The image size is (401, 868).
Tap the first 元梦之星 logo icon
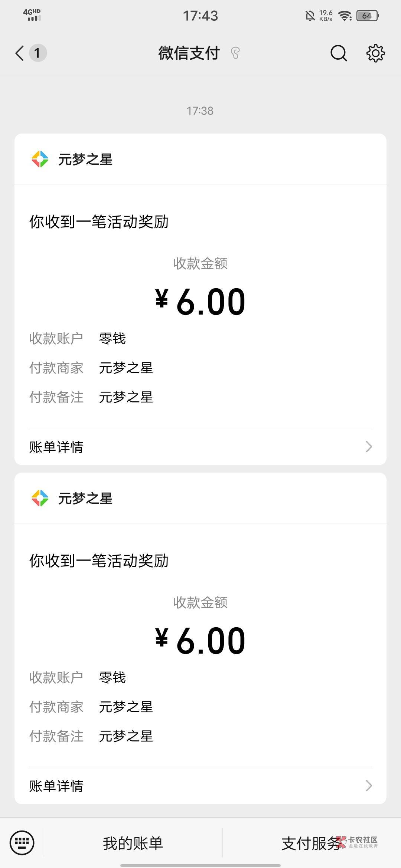[40, 159]
